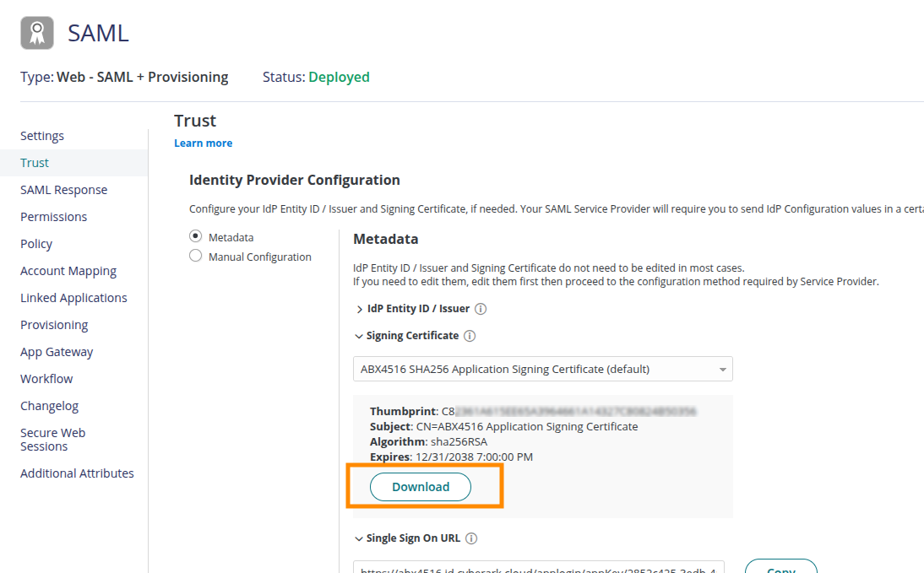Open the Permissions sidebar item
The image size is (924, 573).
click(54, 217)
